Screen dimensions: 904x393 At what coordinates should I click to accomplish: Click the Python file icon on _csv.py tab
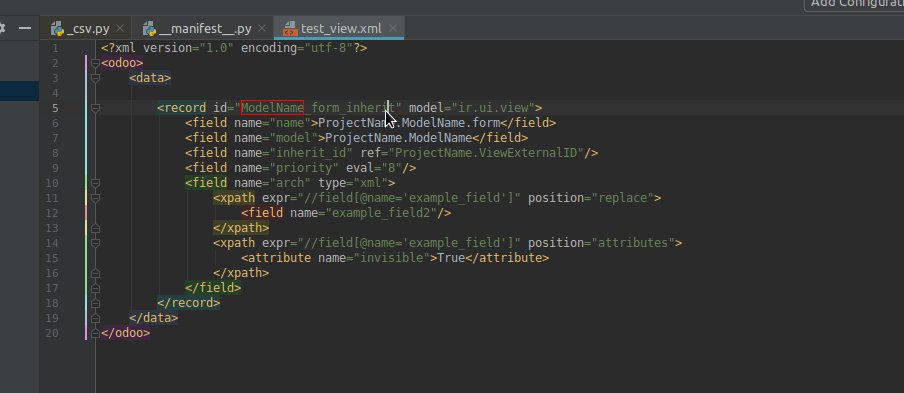coord(57,28)
